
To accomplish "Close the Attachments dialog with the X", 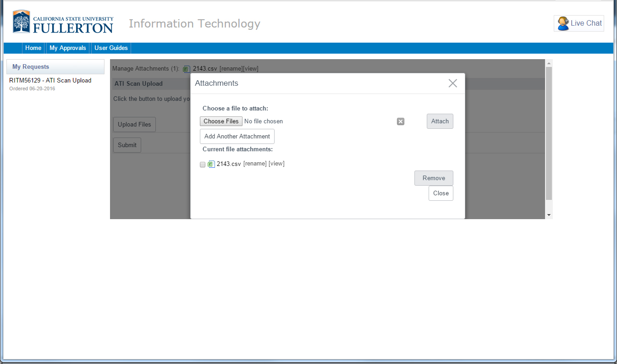I will click(452, 83).
